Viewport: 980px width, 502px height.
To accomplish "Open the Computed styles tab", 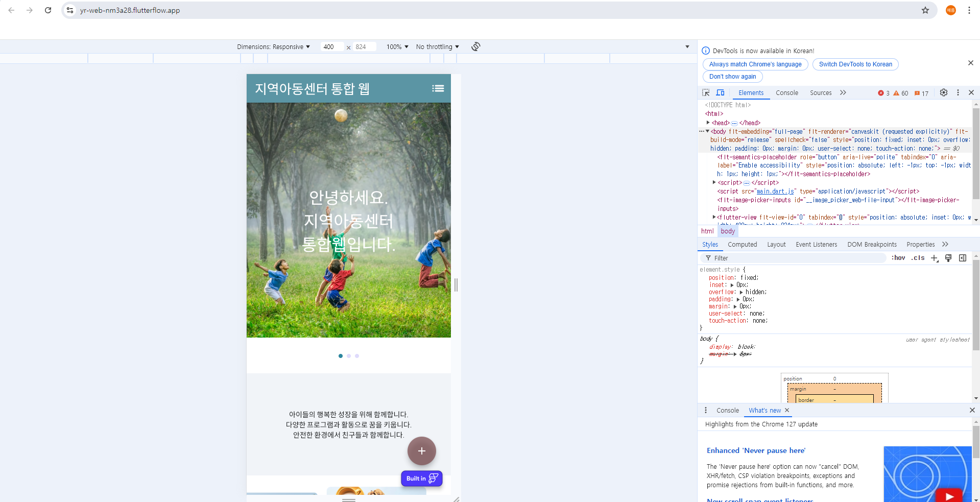I will pyautogui.click(x=742, y=244).
